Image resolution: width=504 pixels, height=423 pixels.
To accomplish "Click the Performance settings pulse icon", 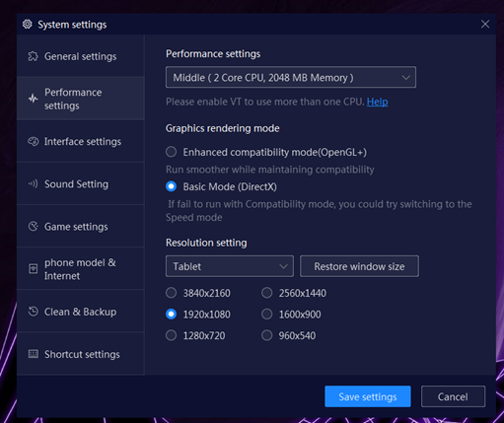I will point(33,99).
